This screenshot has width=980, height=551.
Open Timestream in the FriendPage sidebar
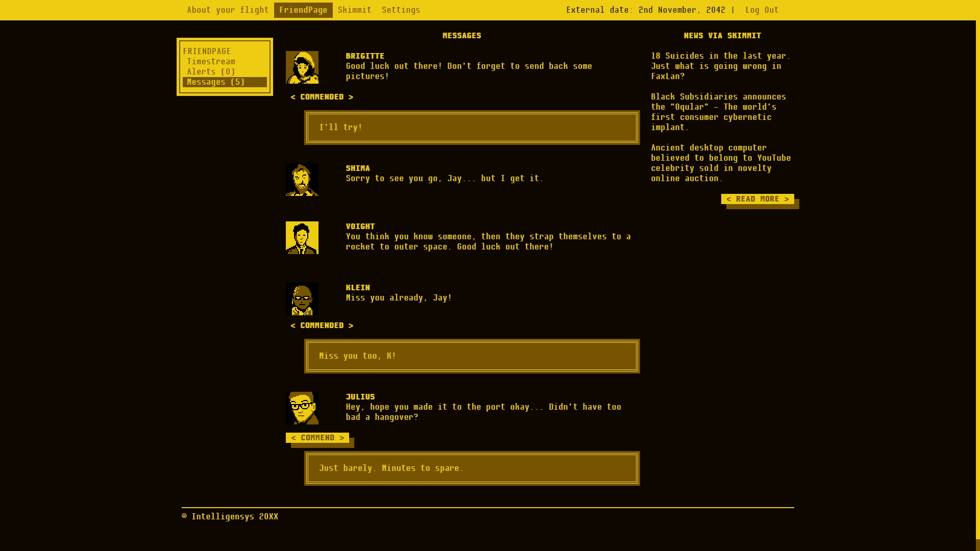tap(211, 62)
